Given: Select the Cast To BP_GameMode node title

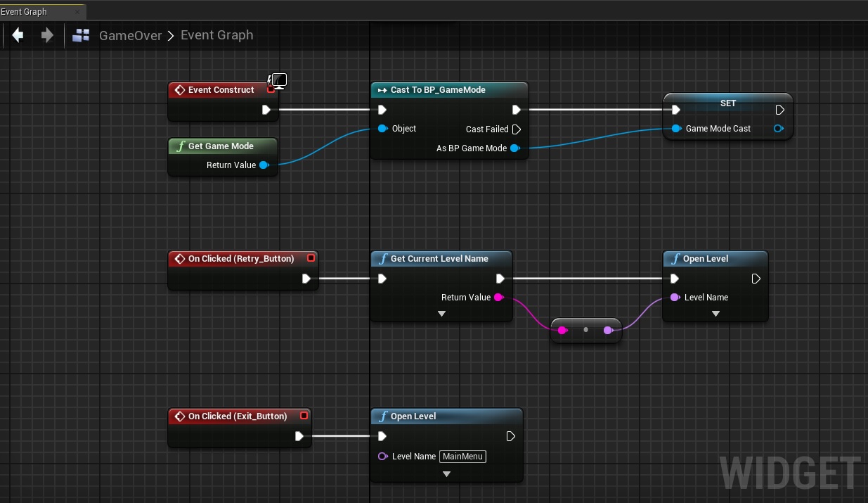Looking at the screenshot, I should [438, 90].
